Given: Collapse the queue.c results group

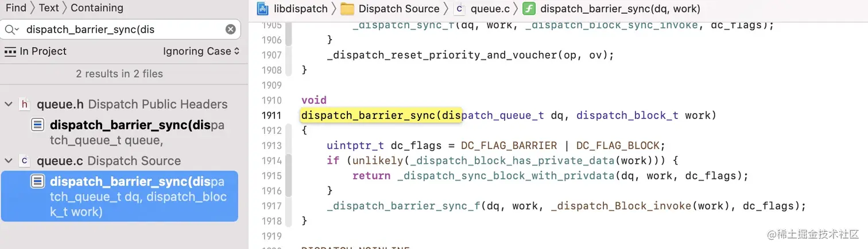Looking at the screenshot, I should pyautogui.click(x=9, y=161).
